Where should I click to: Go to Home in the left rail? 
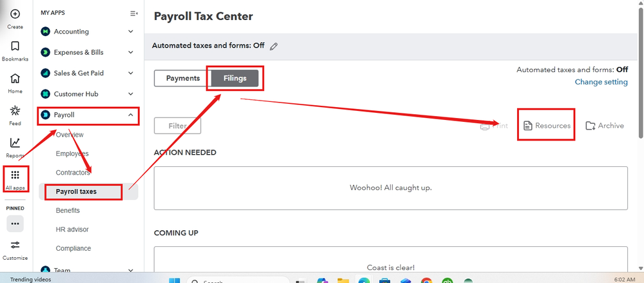coord(15,78)
